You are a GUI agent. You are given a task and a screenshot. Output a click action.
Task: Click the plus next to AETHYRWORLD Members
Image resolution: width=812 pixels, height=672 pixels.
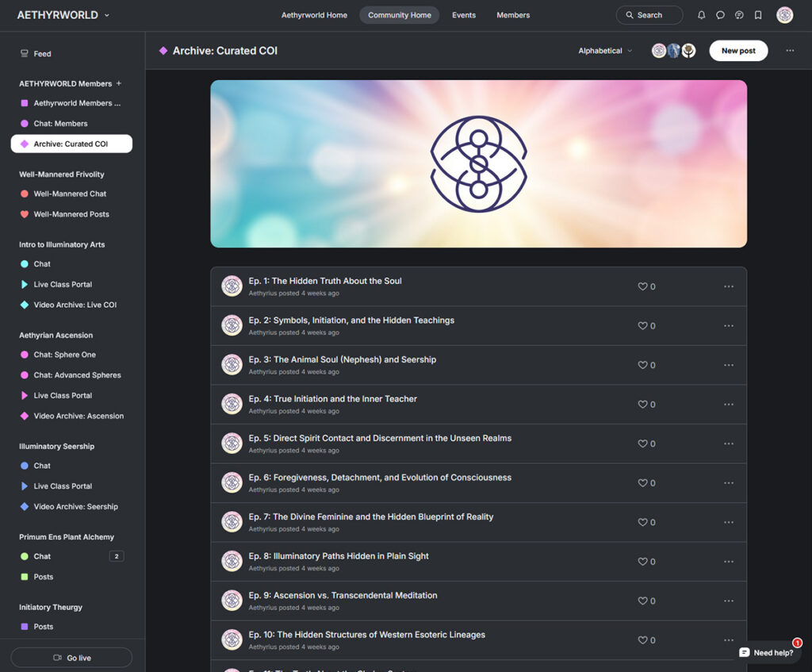click(x=117, y=83)
